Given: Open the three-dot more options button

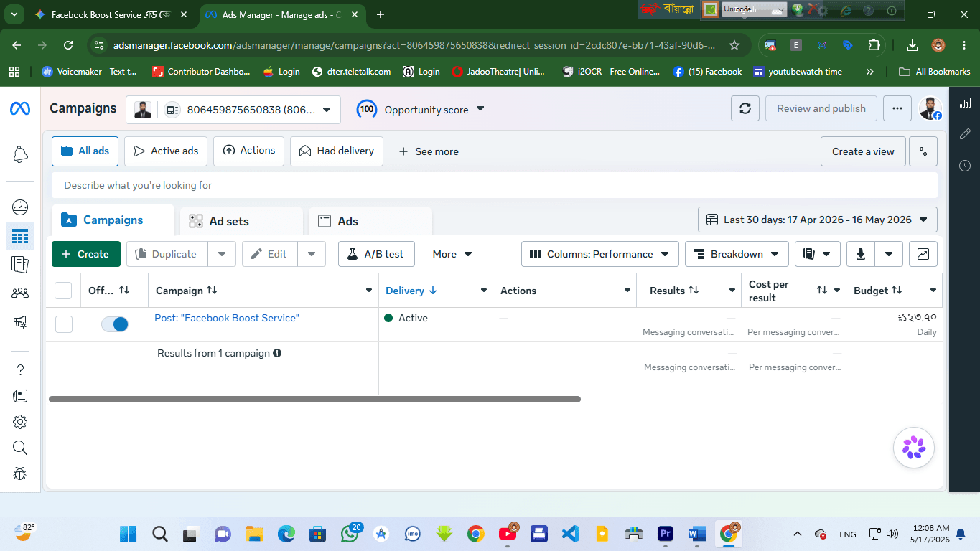Looking at the screenshot, I should point(897,108).
